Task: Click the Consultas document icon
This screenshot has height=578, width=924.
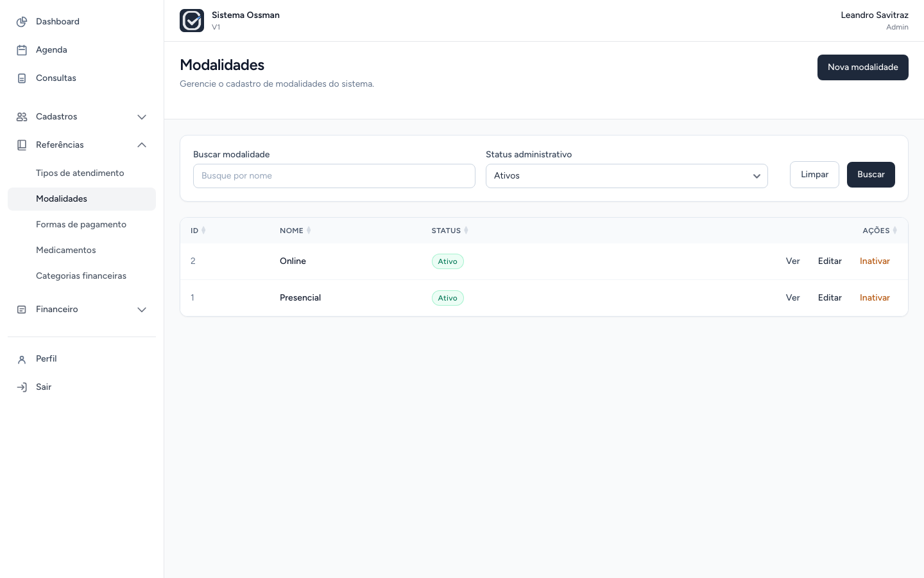Action: 22,78
